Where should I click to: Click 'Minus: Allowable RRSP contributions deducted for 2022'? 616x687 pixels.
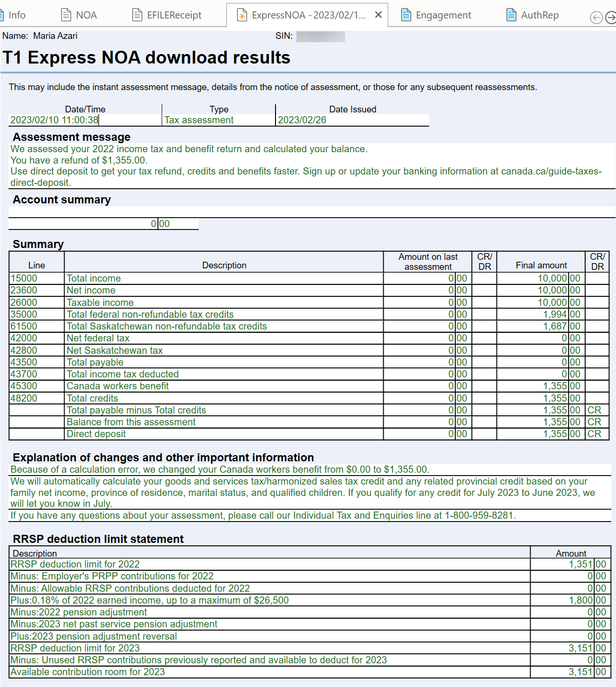click(x=130, y=588)
